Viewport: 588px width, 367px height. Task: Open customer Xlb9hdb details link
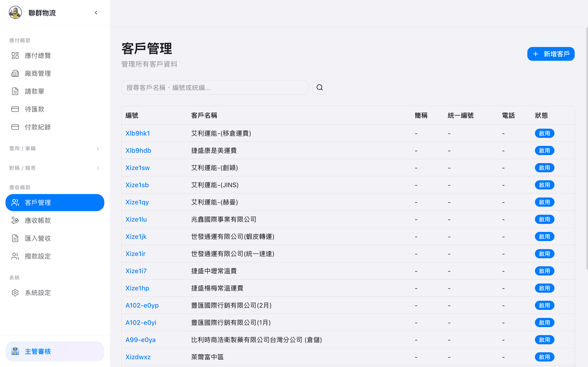coord(138,150)
